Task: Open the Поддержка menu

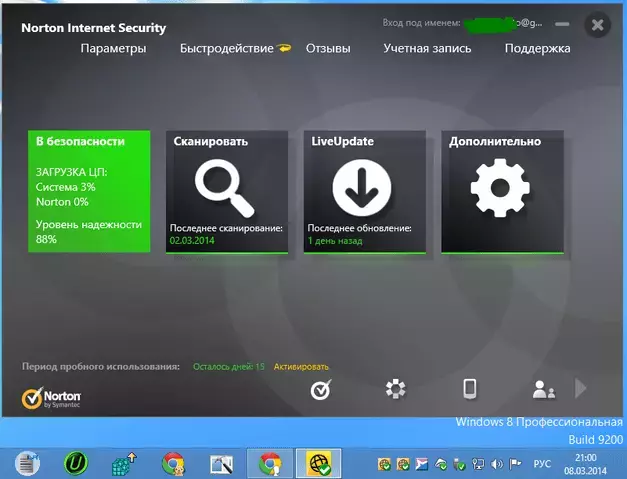Action: 537,48
